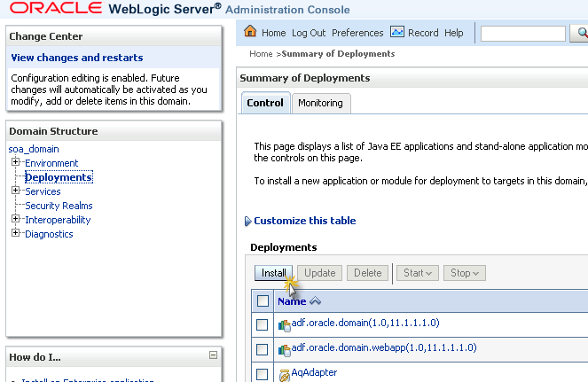Open the Security Realms tree item
This screenshot has width=588, height=382.
point(59,206)
